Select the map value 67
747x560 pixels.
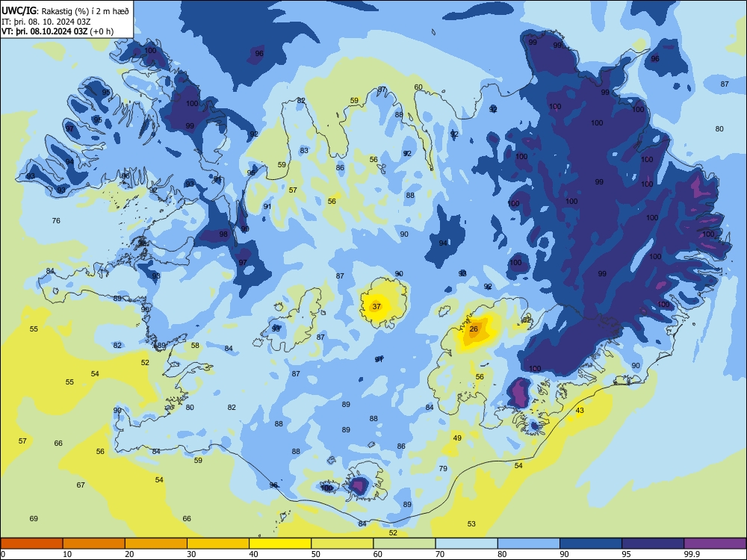click(81, 485)
